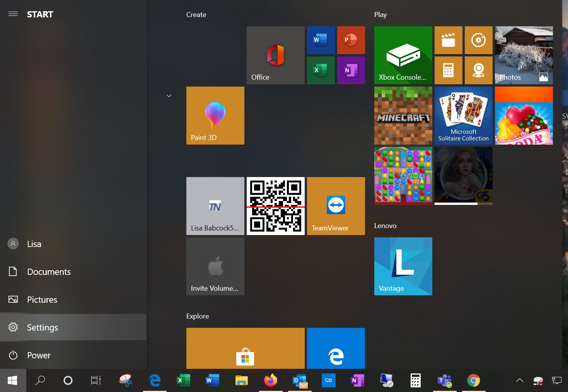This screenshot has height=392, width=568.
Task: Open the purple OneNote tile
Action: pos(351,70)
